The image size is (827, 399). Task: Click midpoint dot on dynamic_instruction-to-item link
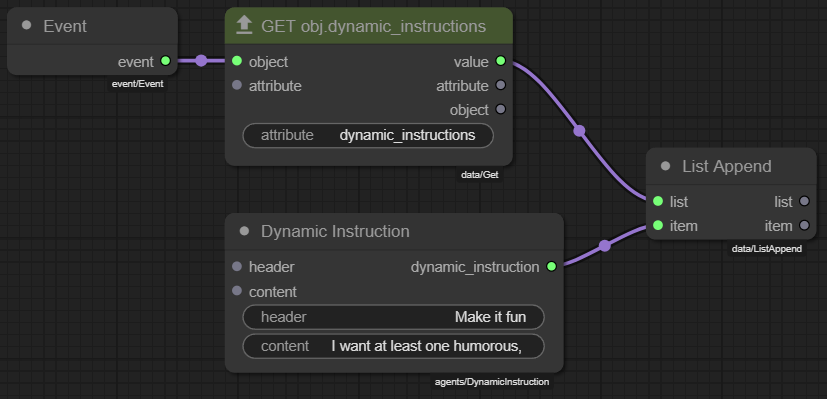[604, 246]
